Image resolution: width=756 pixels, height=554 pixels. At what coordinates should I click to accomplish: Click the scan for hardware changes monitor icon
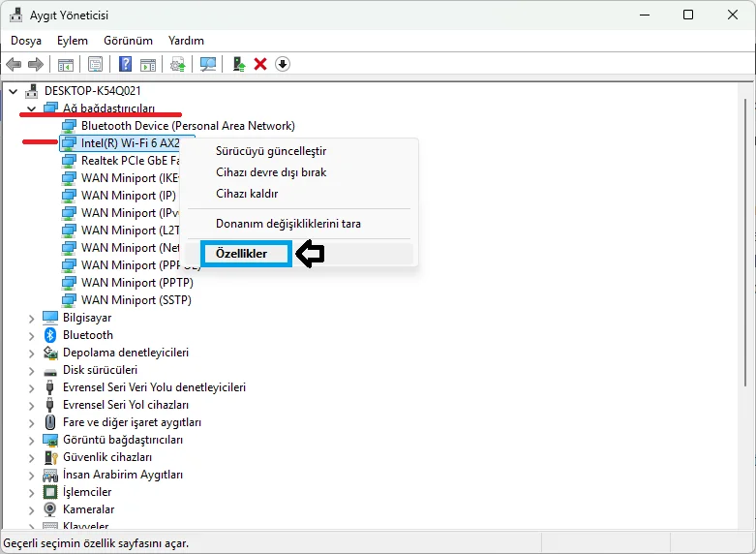[208, 64]
